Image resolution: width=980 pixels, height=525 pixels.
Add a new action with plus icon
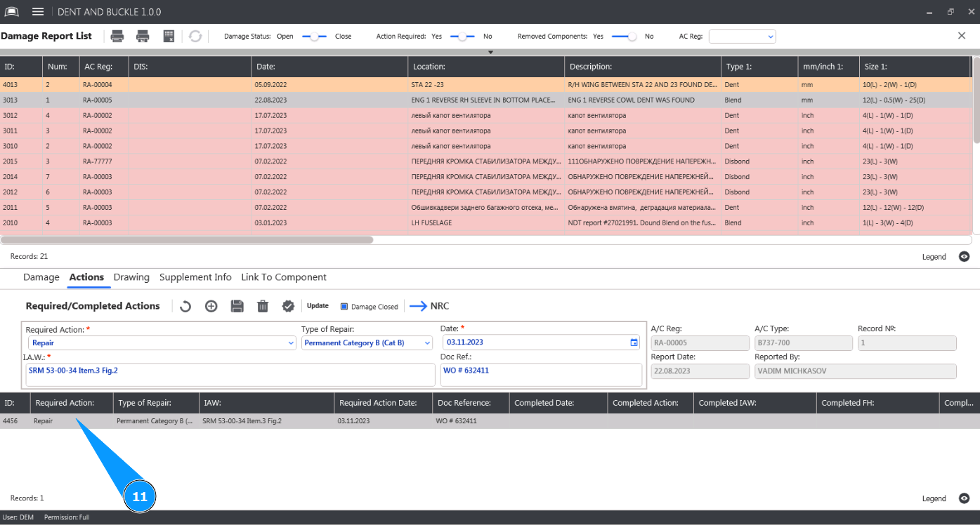(x=211, y=306)
